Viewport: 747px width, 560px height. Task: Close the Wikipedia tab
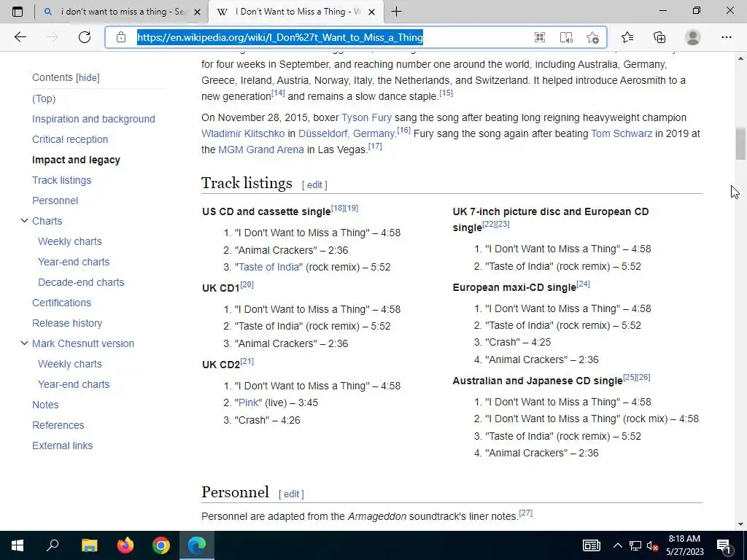click(x=373, y=12)
